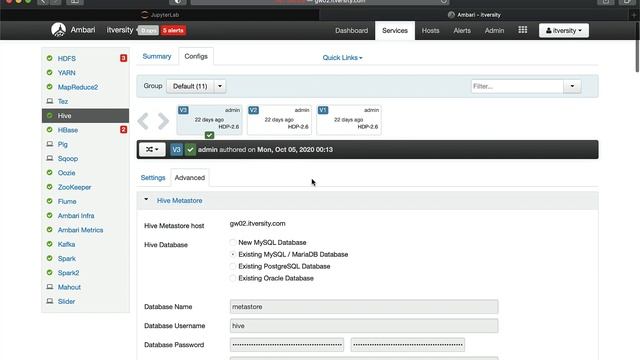Open the filter dropdown arrow
The width and height of the screenshot is (640, 360).
572,86
